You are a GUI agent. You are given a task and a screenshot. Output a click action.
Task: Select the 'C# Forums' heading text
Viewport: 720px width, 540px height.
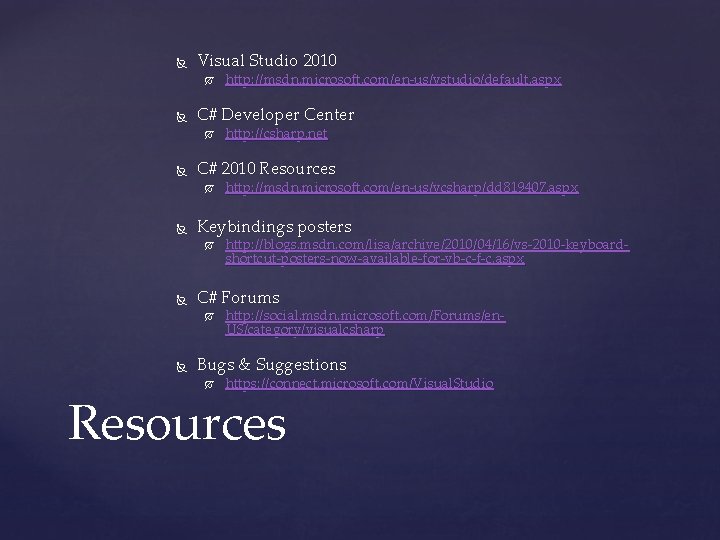coord(238,298)
